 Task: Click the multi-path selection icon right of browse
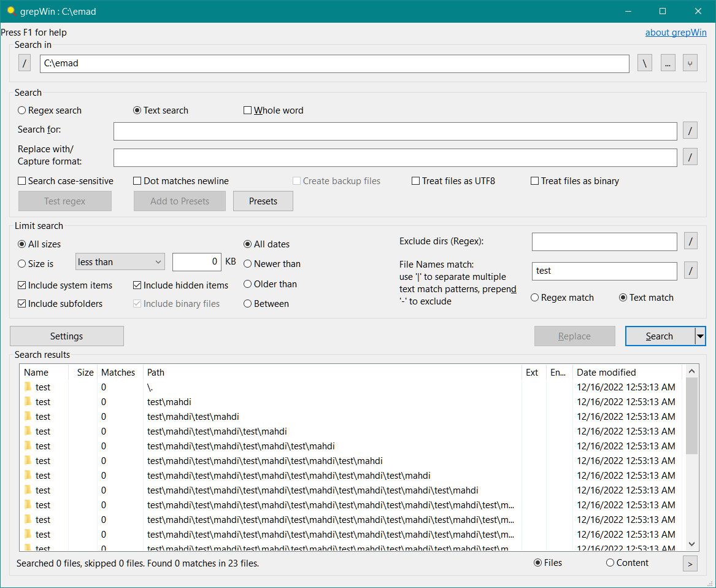pyautogui.click(x=690, y=63)
